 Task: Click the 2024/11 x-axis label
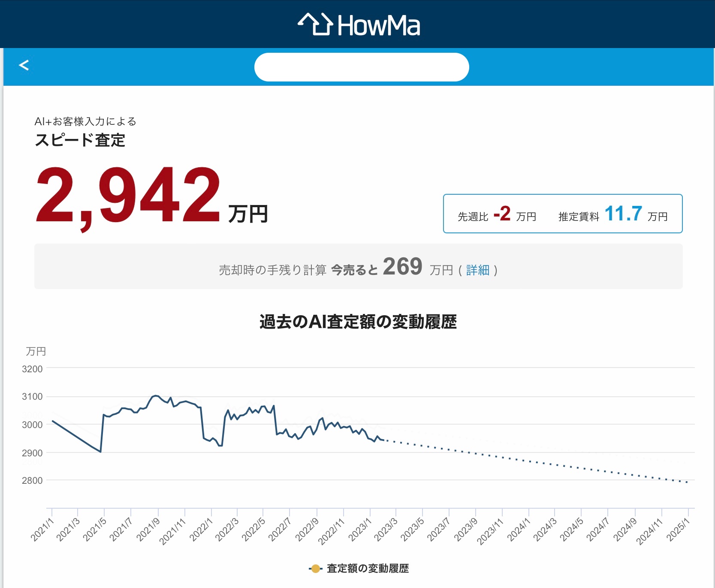coord(649,532)
